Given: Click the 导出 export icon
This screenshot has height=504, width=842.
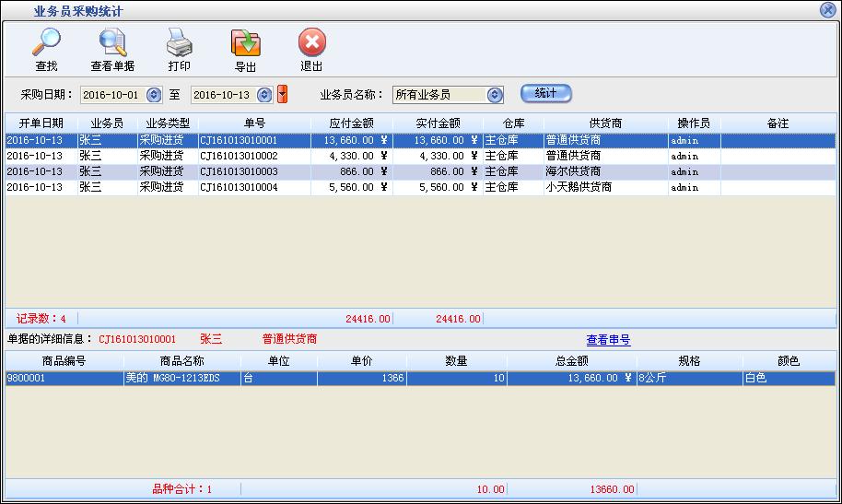Looking at the screenshot, I should point(245,43).
